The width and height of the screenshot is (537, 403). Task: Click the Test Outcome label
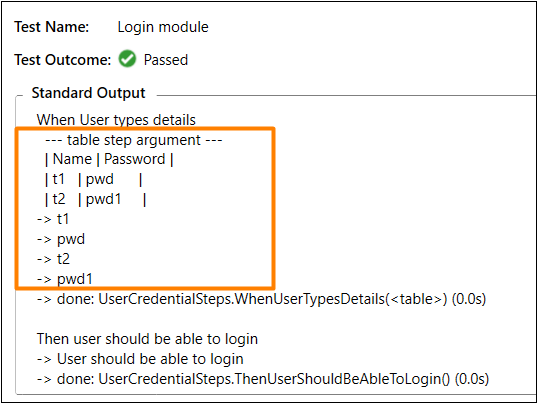click(63, 60)
